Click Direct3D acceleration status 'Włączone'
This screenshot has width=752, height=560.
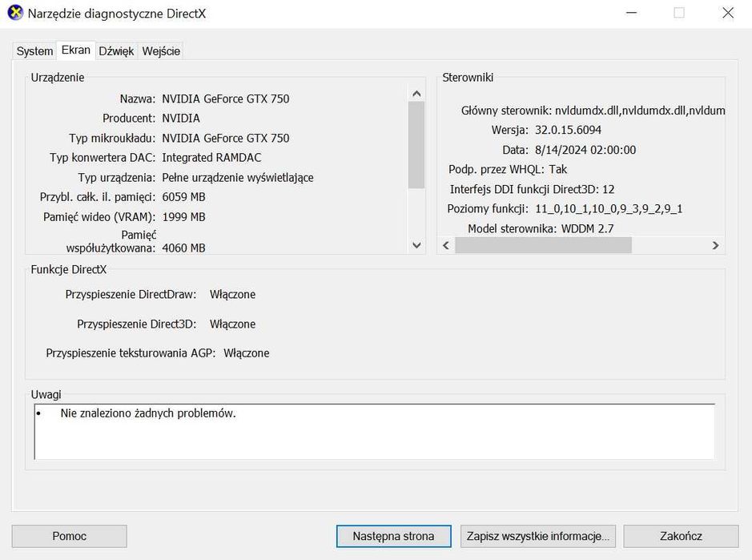click(x=232, y=324)
